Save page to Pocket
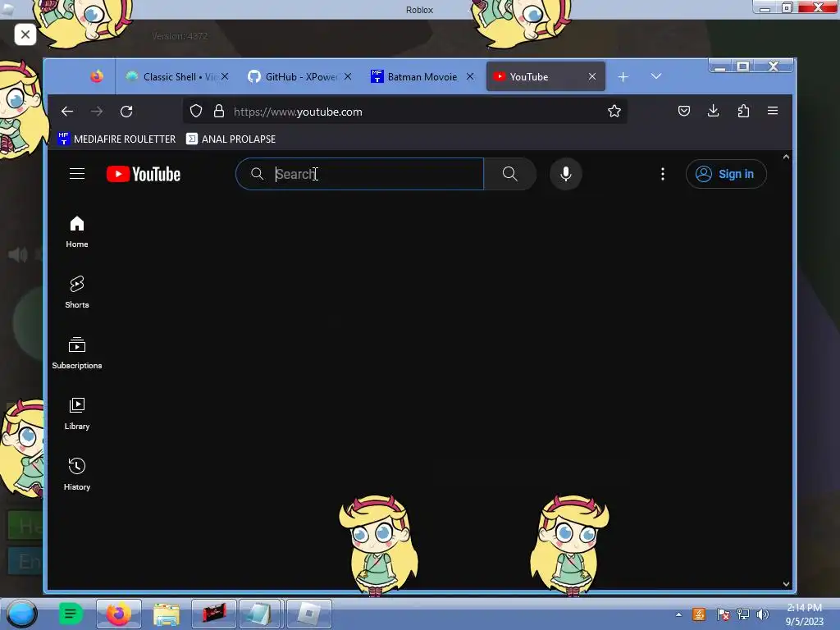The width and height of the screenshot is (840, 630). coord(683,111)
